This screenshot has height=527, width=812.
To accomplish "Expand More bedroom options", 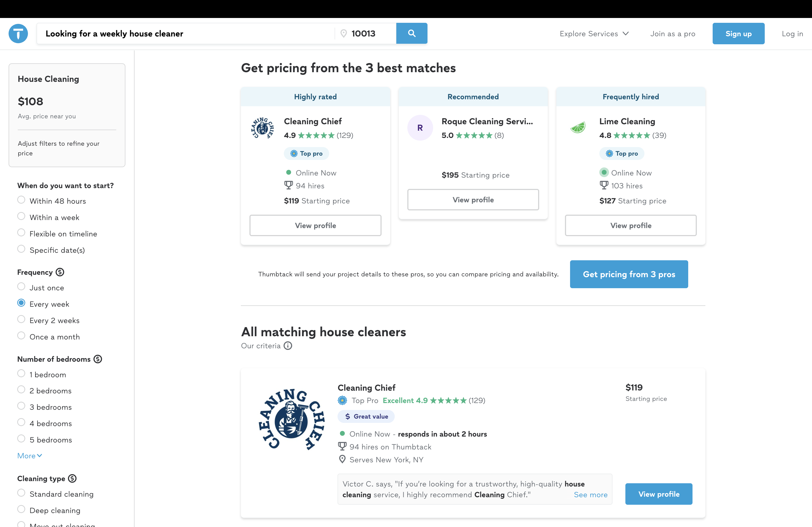I will [29, 455].
